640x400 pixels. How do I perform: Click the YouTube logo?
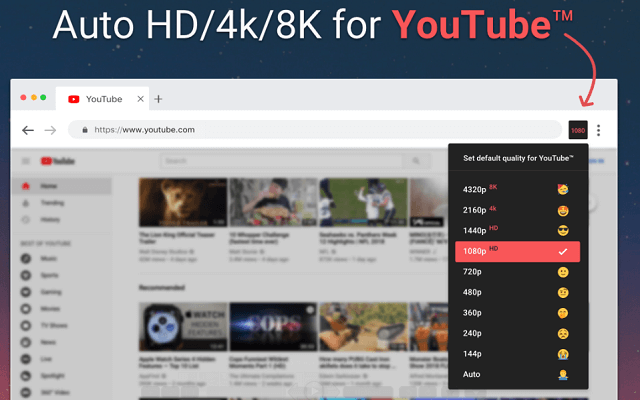click(58, 161)
